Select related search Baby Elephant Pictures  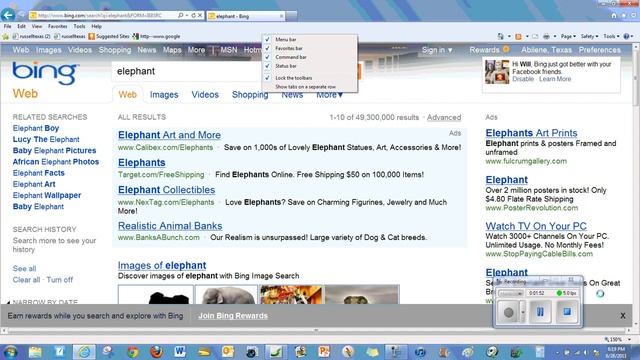pos(54,151)
